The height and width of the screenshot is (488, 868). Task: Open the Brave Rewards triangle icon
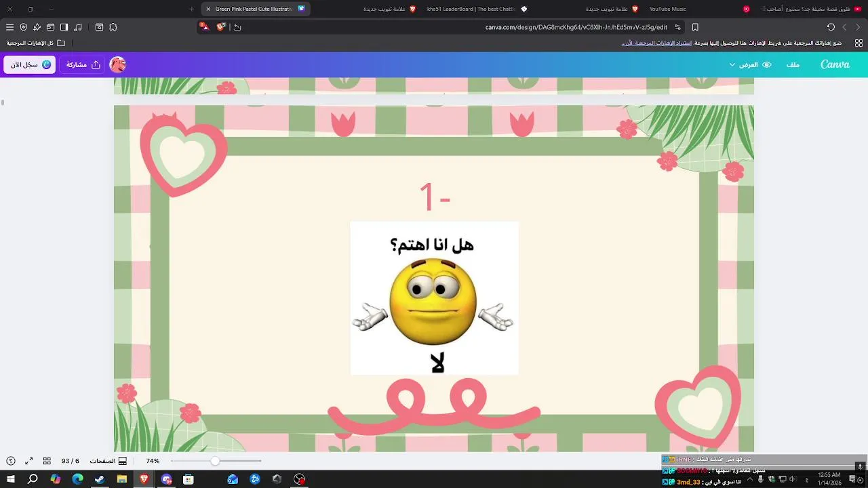204,26
